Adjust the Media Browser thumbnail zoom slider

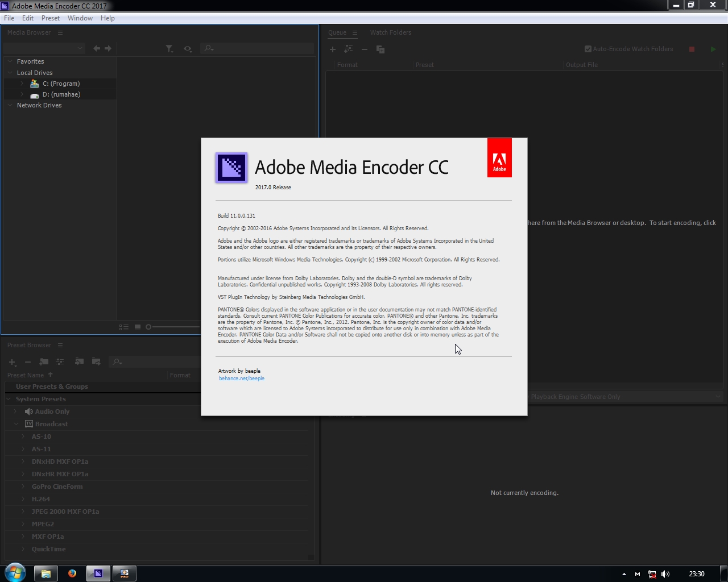[x=148, y=327]
